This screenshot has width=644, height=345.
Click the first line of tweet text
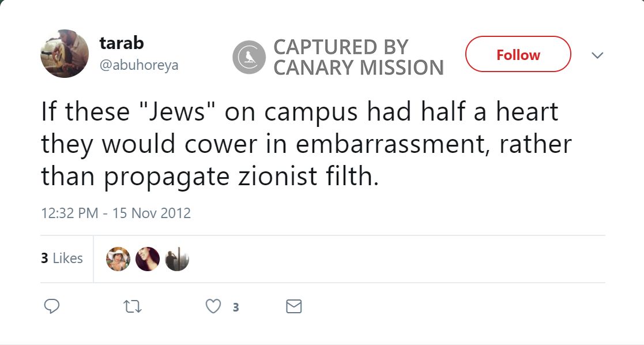tap(300, 111)
